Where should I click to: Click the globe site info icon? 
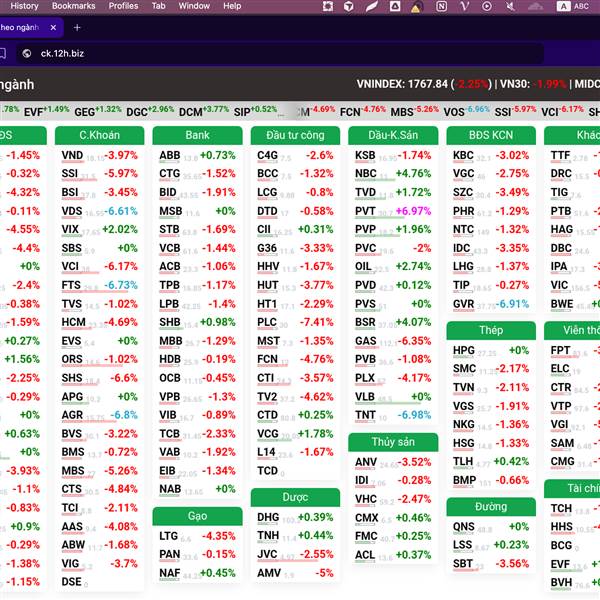[27, 54]
